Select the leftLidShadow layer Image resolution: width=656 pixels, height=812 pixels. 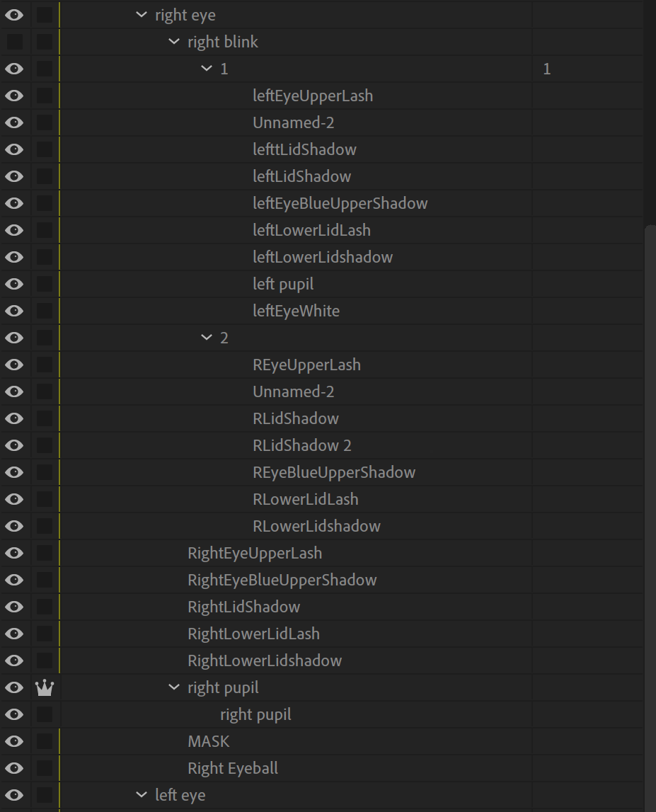coord(301,176)
